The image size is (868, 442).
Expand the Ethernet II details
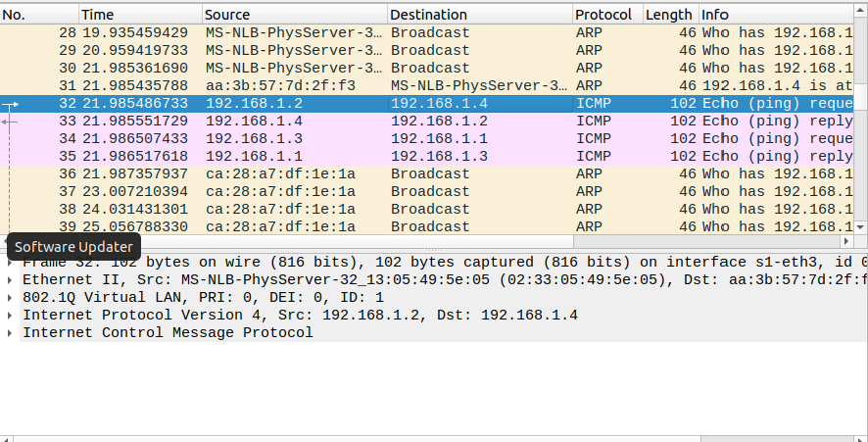tap(10, 279)
